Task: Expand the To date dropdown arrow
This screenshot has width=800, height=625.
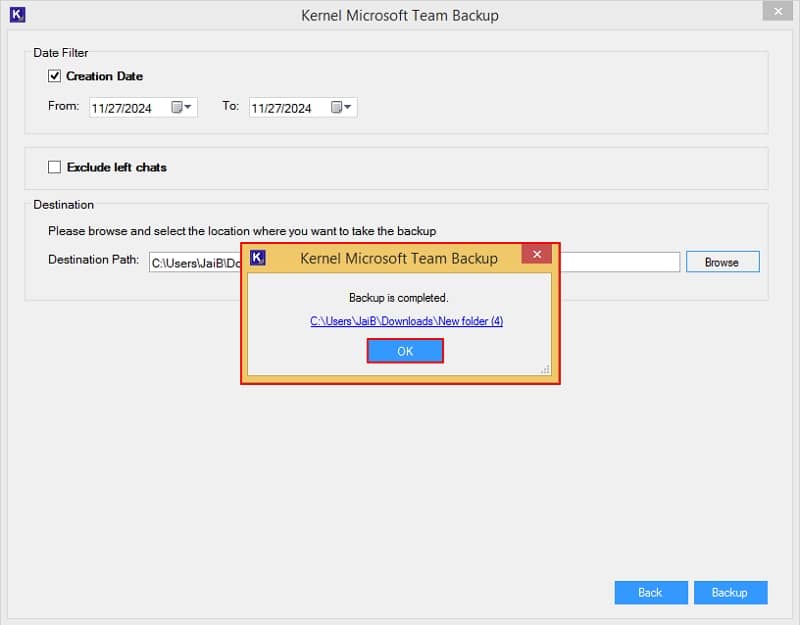Action: 348,108
